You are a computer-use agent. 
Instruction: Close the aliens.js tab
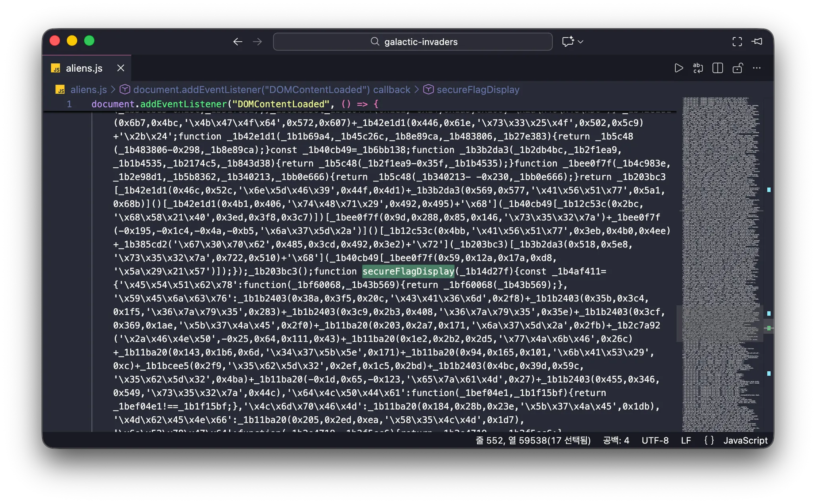click(121, 68)
